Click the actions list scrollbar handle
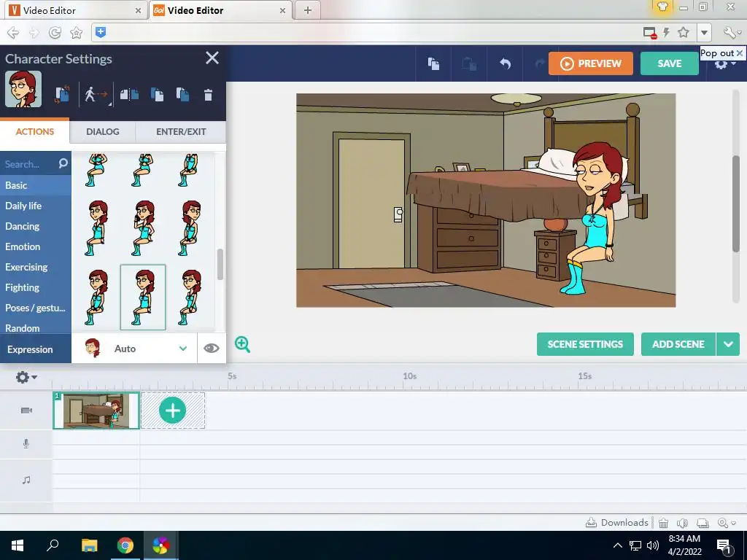This screenshot has height=560, width=747. (220, 264)
